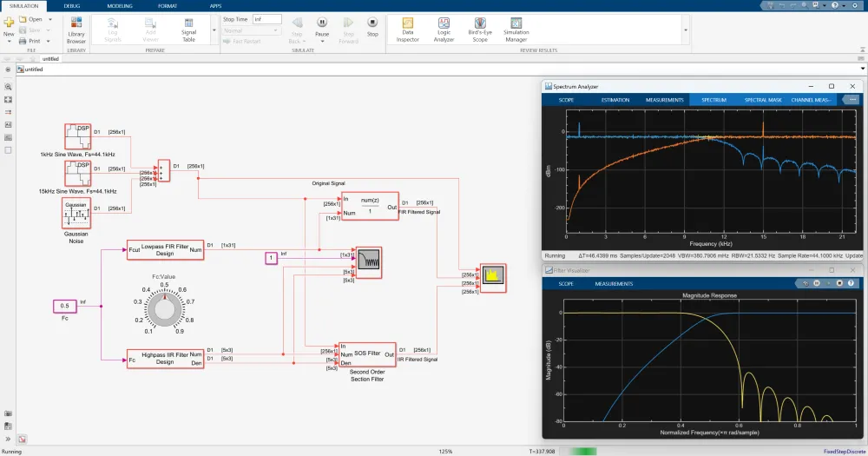This screenshot has height=456, width=868.
Task: Open the New dropdown arrow
Action: (9, 42)
